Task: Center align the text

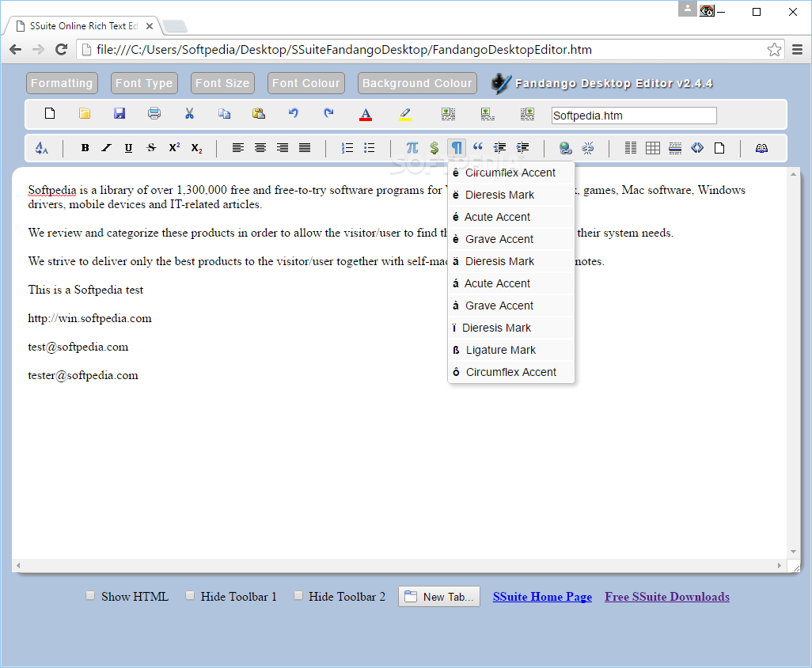Action: point(260,148)
